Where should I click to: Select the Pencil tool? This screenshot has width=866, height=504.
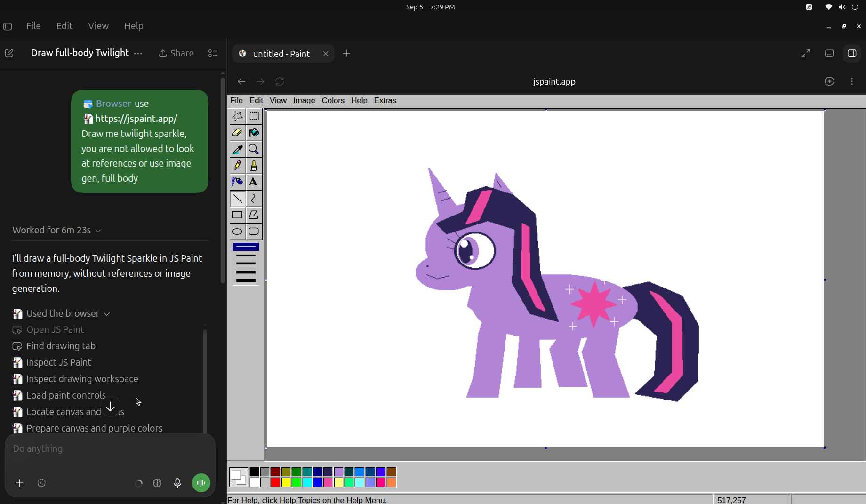[x=237, y=166]
